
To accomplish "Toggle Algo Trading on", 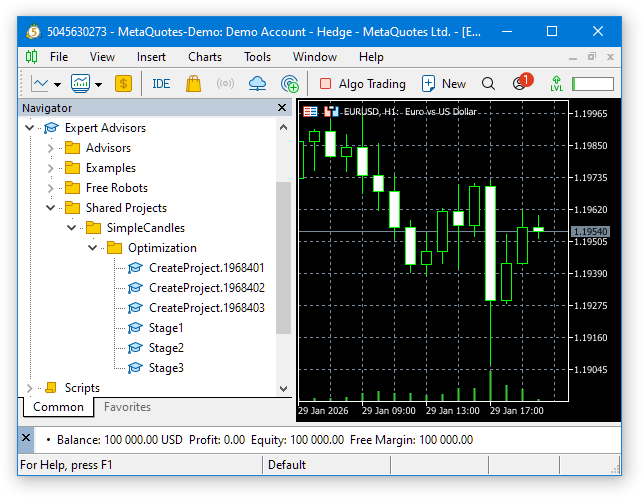I will [363, 84].
